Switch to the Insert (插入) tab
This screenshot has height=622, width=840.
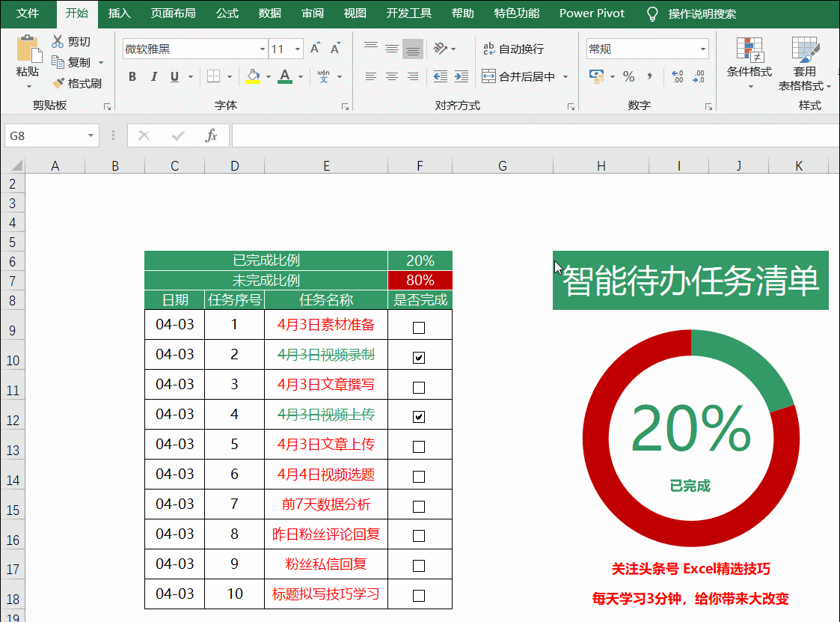click(119, 13)
